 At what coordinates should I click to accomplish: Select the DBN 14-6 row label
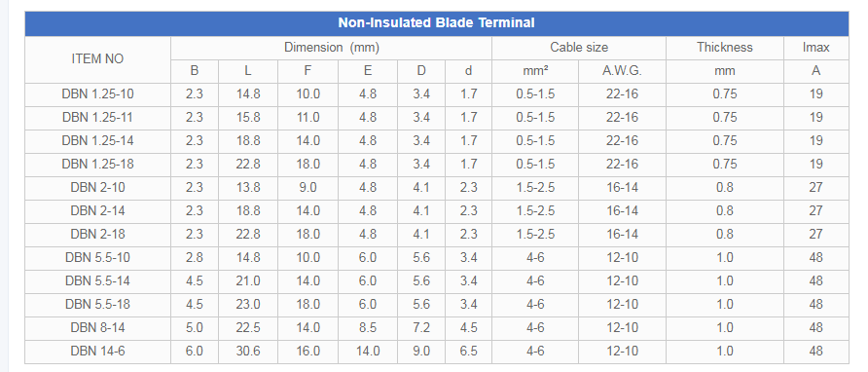pyautogui.click(x=97, y=351)
